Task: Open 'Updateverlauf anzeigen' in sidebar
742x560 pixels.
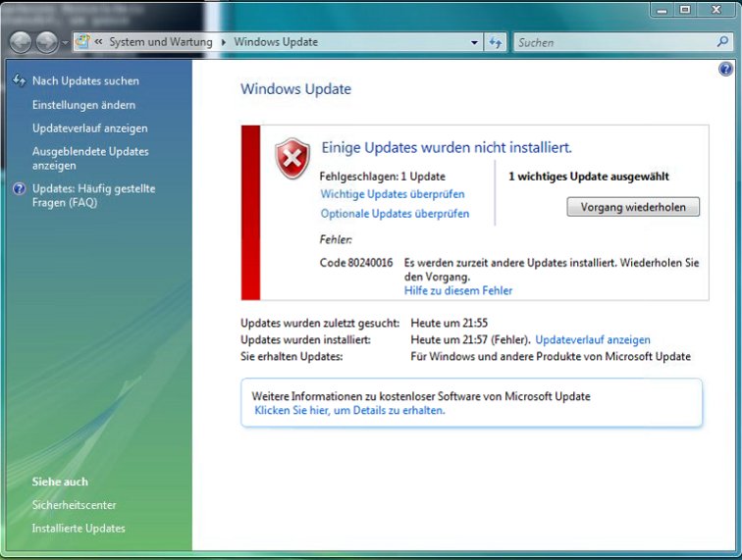Action: (90, 128)
